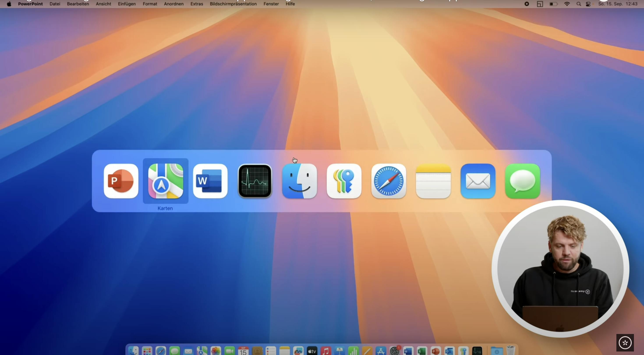Open Keynote from the Dock
This screenshot has height=355, width=644.
(x=340, y=350)
